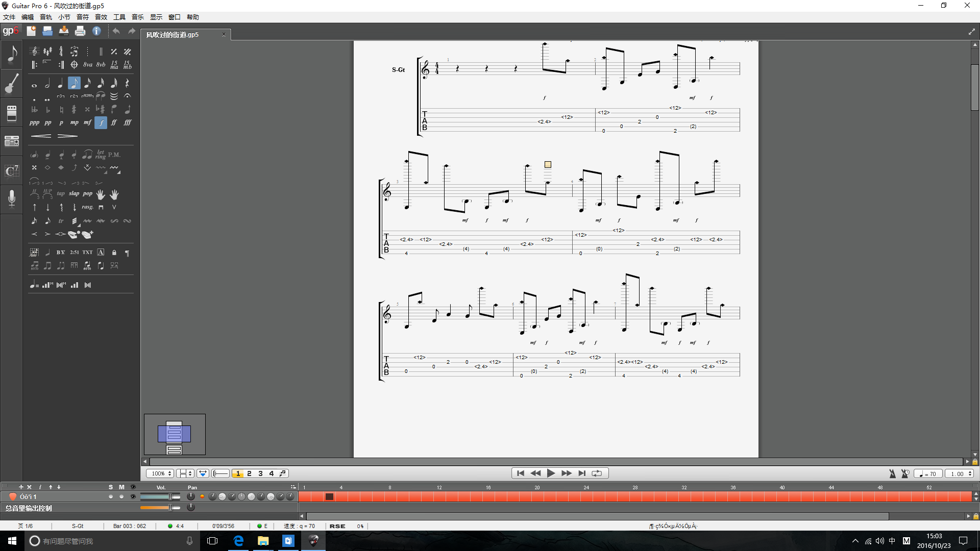Open the 编辑 menu
This screenshot has height=551, width=980.
pos(28,17)
